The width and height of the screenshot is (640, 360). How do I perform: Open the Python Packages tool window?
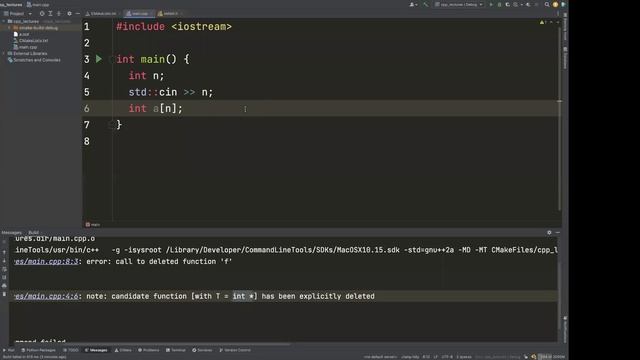[x=38, y=350]
